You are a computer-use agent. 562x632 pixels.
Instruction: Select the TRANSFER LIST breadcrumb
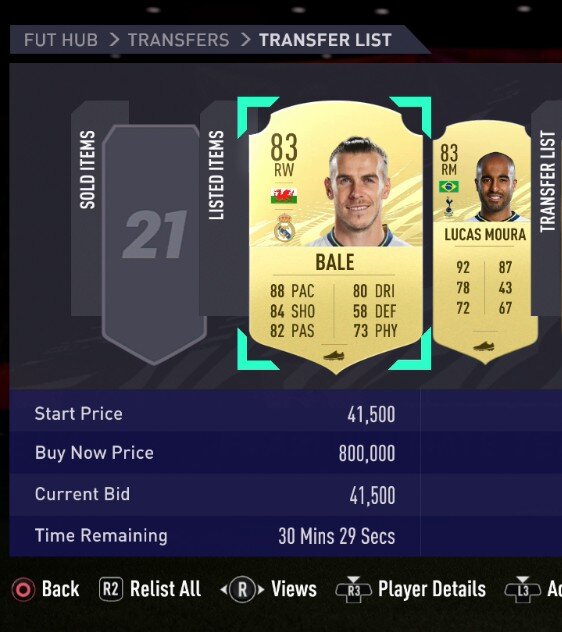(x=325, y=40)
